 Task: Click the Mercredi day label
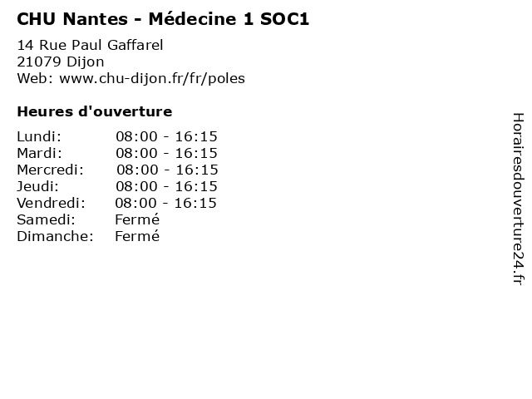tap(50, 170)
